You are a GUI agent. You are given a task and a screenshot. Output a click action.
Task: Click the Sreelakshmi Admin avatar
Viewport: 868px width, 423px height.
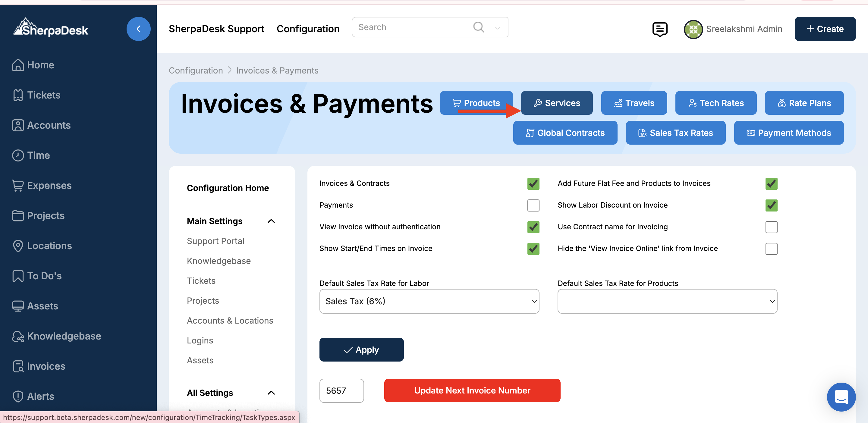click(693, 29)
